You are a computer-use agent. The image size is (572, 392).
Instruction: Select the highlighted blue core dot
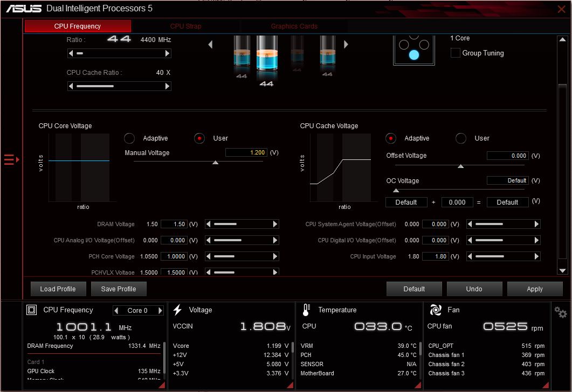pos(414,54)
